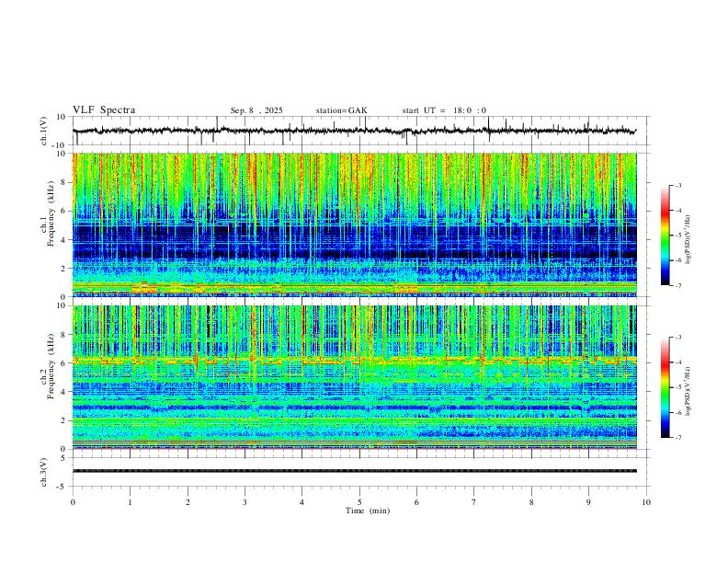728x563 pixels.
Task: Click the "-5" tick on ch.3(V) axis
Action: point(63,487)
